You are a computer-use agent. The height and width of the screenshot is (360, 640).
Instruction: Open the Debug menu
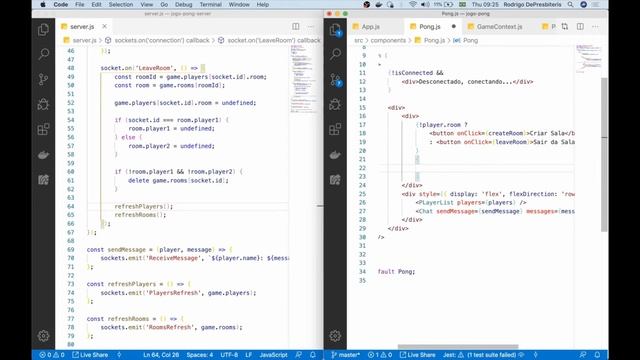coord(183,4)
